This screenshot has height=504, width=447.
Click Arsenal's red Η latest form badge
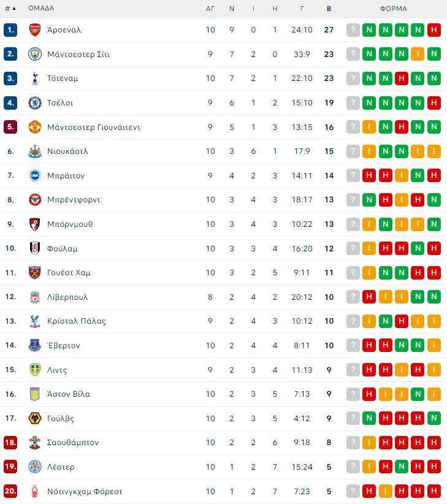pyautogui.click(x=434, y=30)
